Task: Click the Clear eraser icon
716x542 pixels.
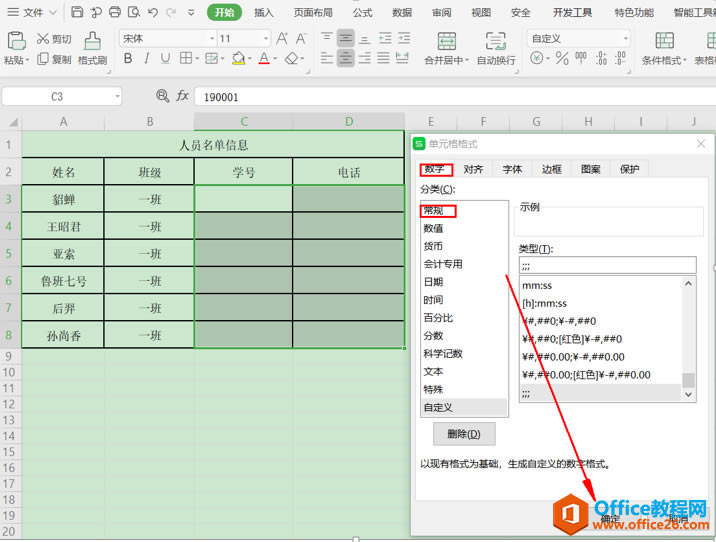Action: (x=291, y=58)
